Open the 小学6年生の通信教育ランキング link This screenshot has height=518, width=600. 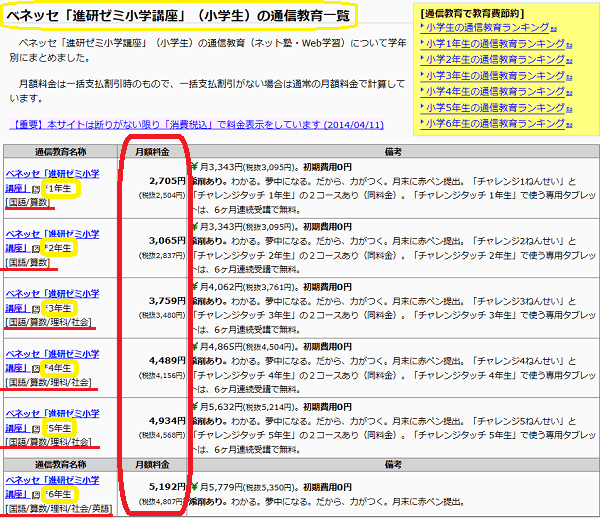[x=496, y=124]
